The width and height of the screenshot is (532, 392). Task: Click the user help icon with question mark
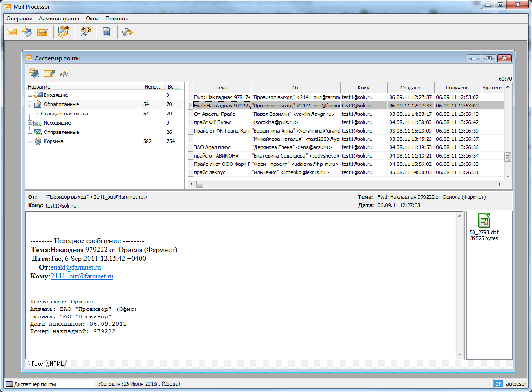pyautogui.click(x=85, y=32)
